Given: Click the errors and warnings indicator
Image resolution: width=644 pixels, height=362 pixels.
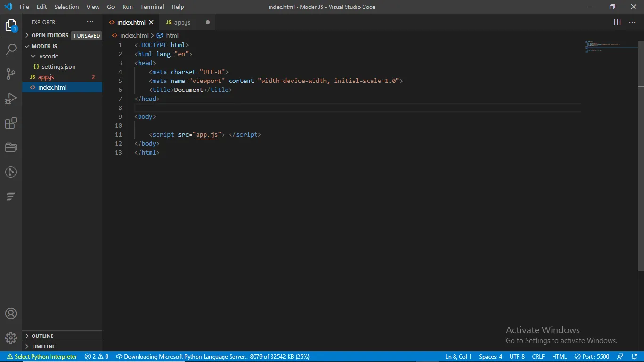Looking at the screenshot, I should coord(96,357).
